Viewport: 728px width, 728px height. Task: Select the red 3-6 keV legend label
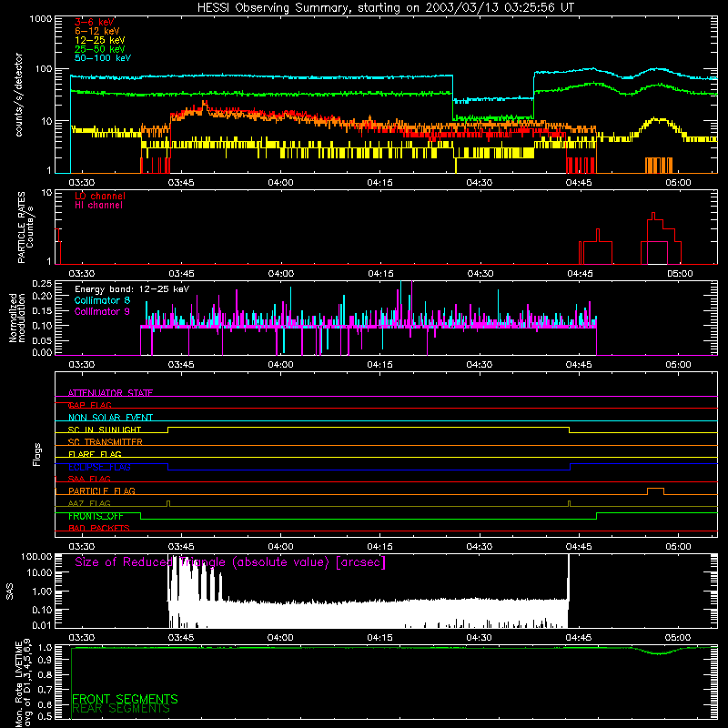tap(95, 22)
